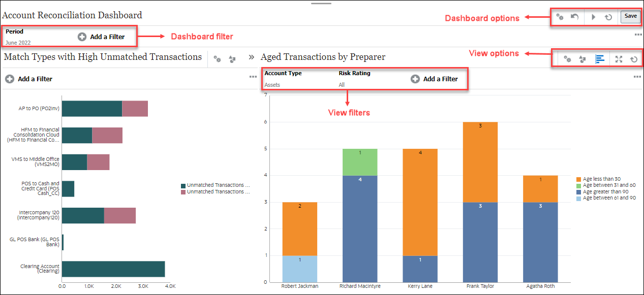
Task: Refresh the Aged Transactions by Preparer view
Action: tap(633, 58)
